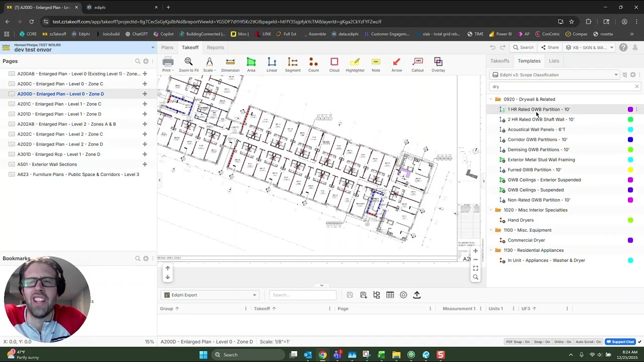Viewport: 644px width, 362px height.
Task: Collapse the 0920 - Drywall & Related folder
Action: point(491,100)
